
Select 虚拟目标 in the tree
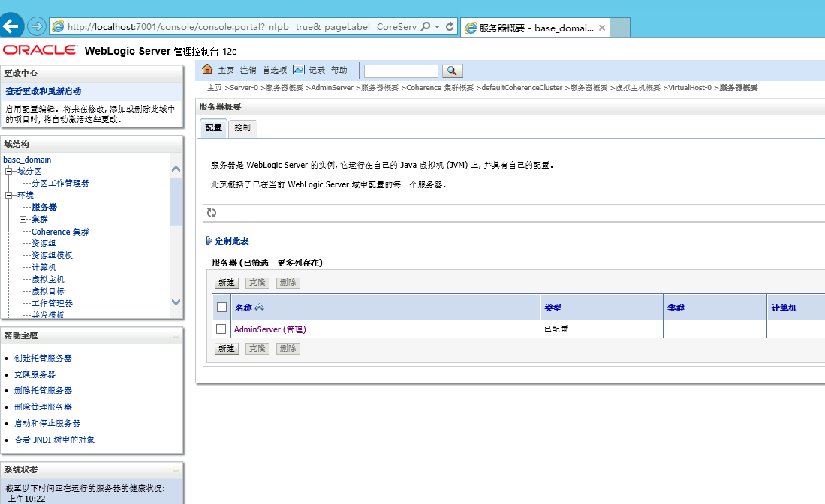click(x=48, y=291)
